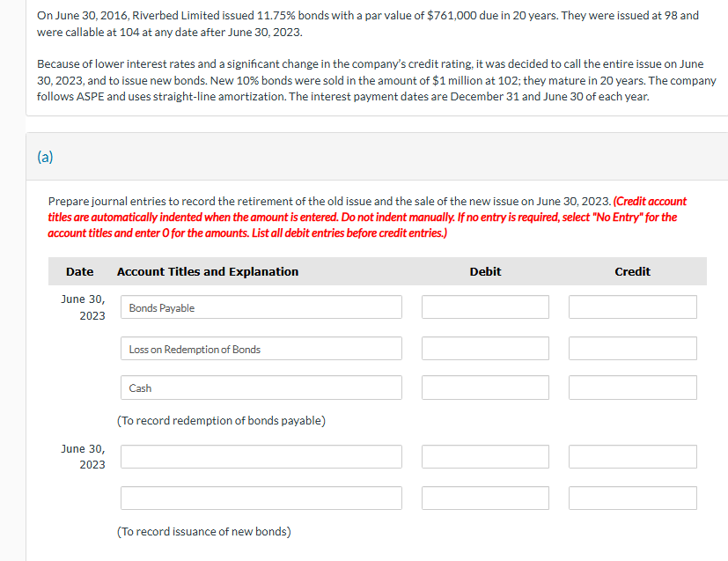
Task: Select the second Debit field for the issuance entry
Action: tap(485, 498)
